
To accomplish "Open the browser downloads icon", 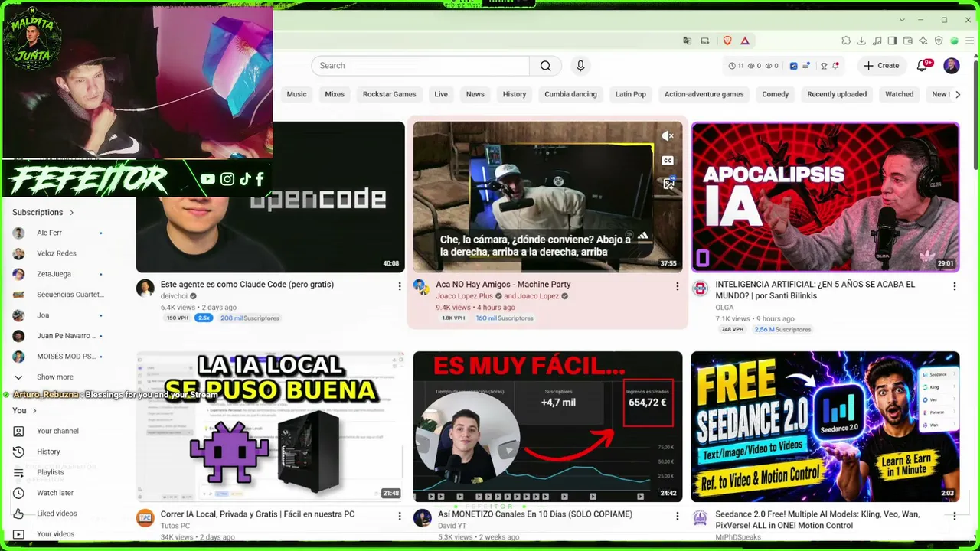I will pos(861,41).
